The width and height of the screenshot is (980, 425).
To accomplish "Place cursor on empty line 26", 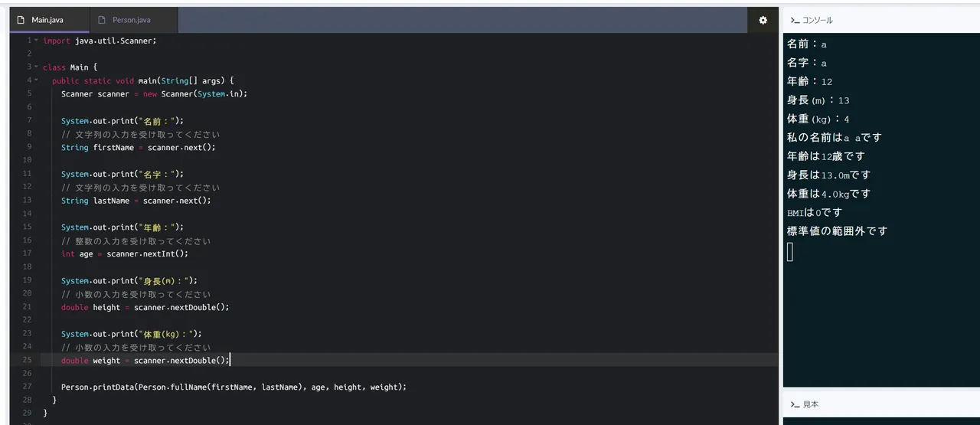I will click(230, 374).
